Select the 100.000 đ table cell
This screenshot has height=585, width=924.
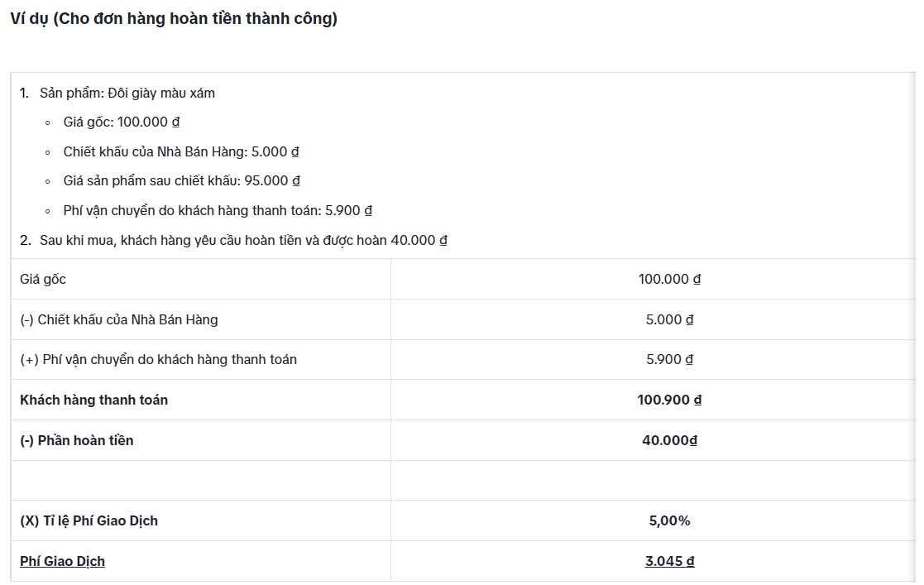coord(669,280)
